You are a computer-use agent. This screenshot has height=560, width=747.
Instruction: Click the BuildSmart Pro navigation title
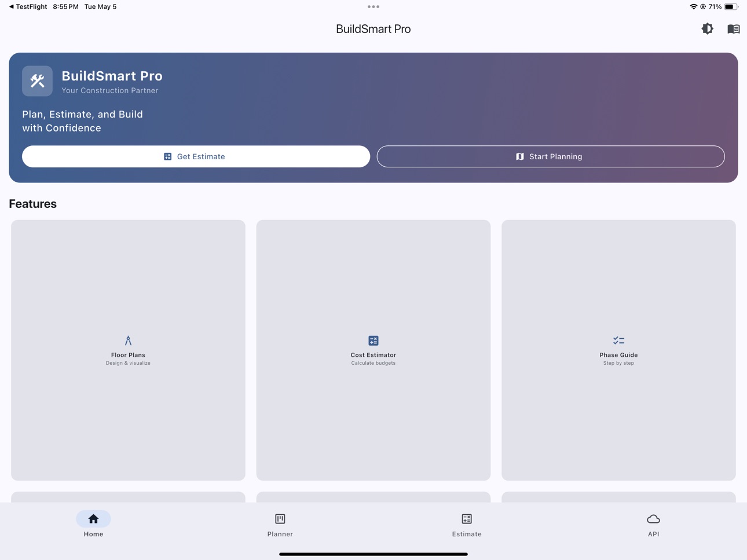(373, 29)
